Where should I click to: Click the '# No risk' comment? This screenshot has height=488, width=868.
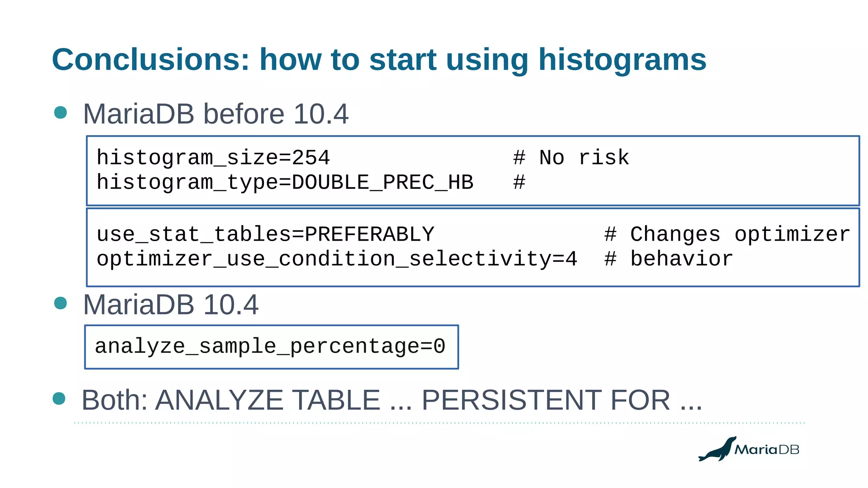[571, 158]
